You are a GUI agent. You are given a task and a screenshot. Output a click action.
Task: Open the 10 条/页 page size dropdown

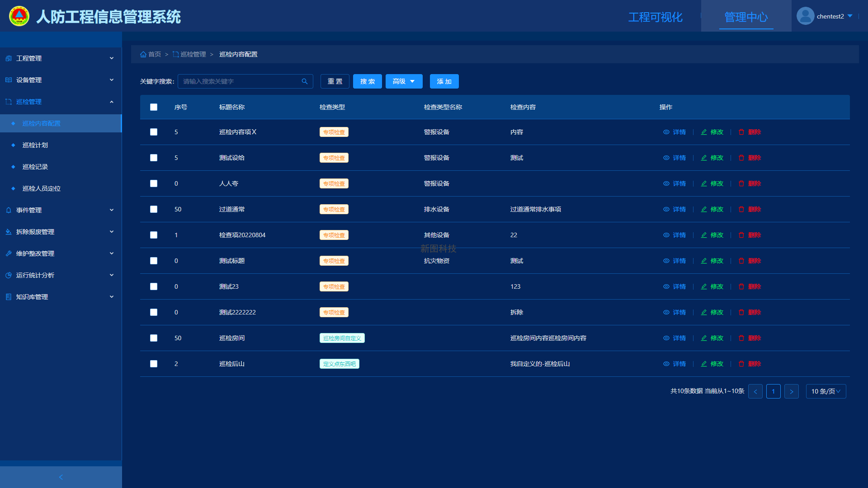826,391
